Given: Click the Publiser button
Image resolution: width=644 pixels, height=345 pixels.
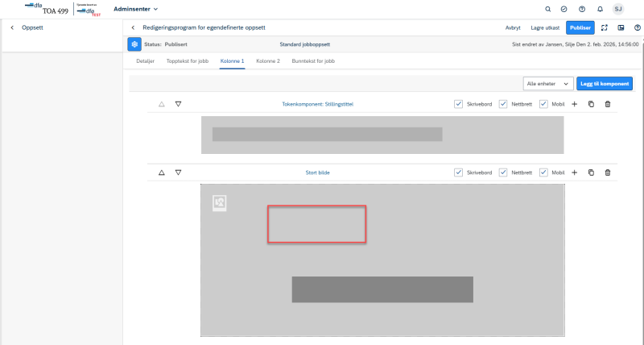Looking at the screenshot, I should 580,28.
